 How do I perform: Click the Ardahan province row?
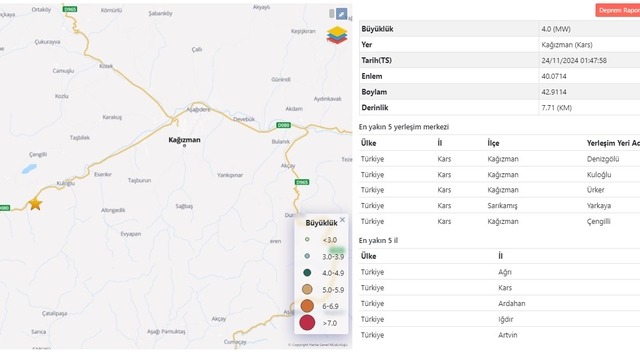(x=499, y=303)
